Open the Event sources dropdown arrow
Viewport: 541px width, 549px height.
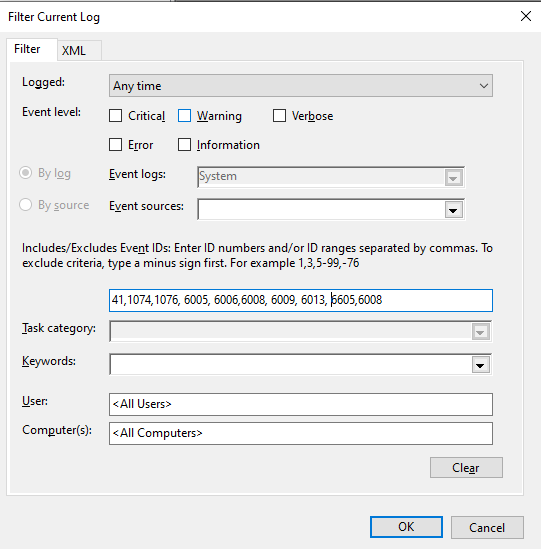453,210
